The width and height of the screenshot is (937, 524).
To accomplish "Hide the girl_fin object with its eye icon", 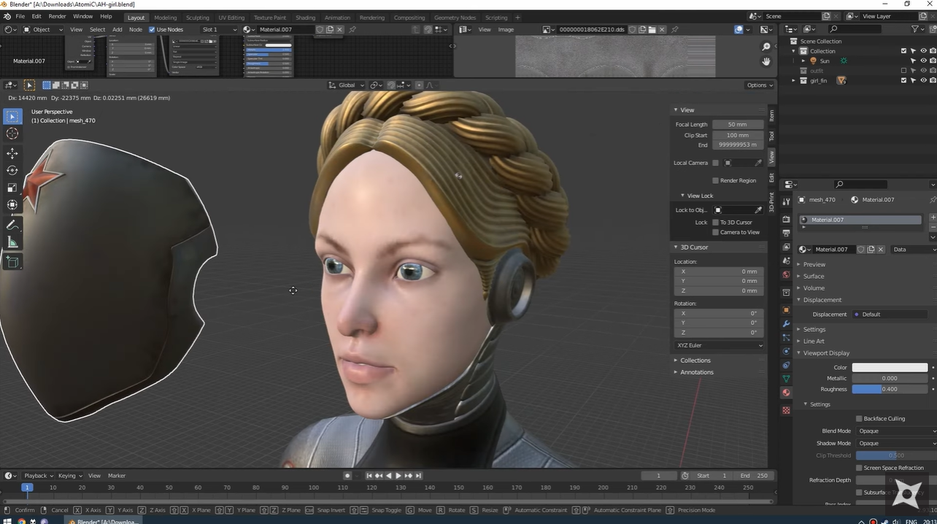I will tap(922, 80).
